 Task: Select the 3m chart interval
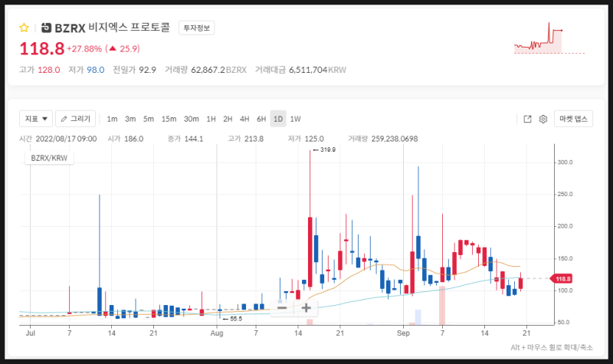[x=130, y=119]
